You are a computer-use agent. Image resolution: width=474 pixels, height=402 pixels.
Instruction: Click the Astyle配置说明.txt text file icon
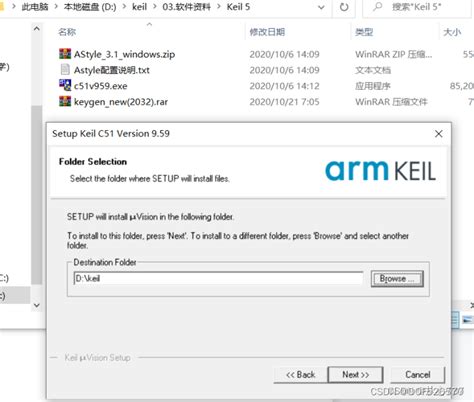[65, 70]
